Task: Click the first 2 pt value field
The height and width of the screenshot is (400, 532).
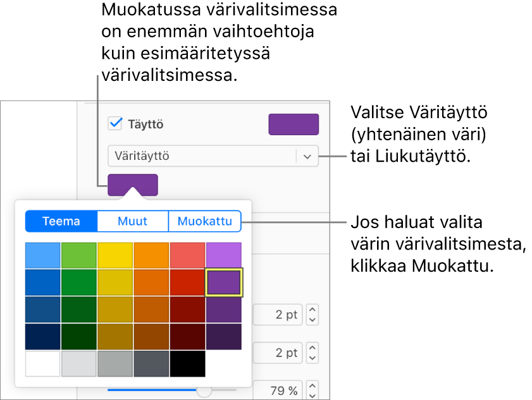Action: click(278, 315)
